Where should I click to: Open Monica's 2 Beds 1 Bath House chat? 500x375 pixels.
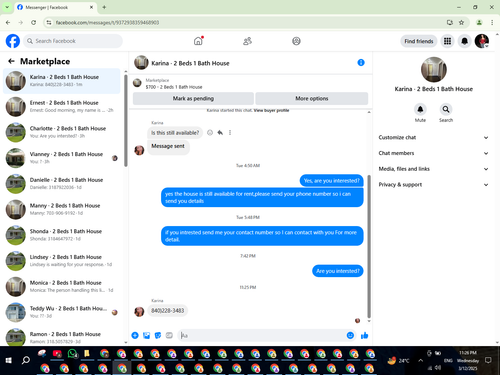[x=62, y=286]
